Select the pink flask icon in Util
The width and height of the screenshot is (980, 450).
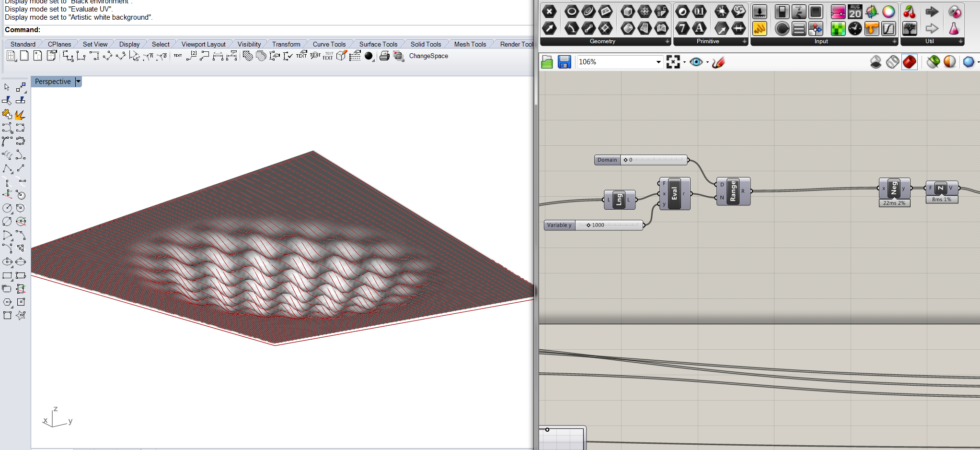[x=954, y=28]
